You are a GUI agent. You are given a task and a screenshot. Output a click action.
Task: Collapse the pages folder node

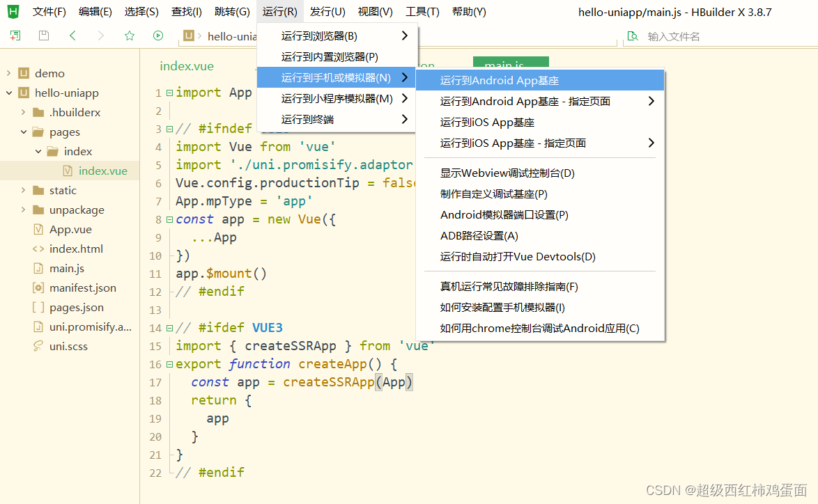(24, 132)
